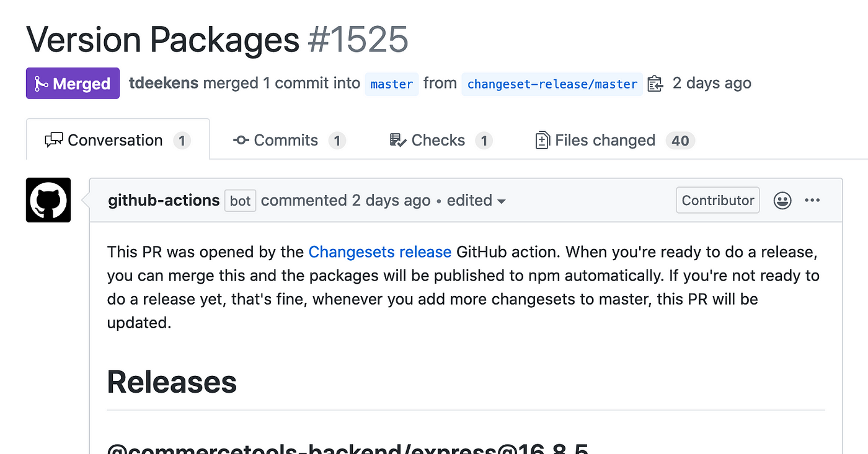Switch to the Conversation tab
The width and height of the screenshot is (868, 454).
point(118,140)
